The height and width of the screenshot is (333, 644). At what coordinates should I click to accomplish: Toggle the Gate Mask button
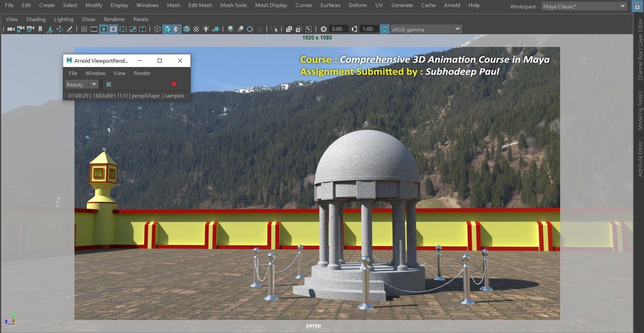(x=113, y=29)
